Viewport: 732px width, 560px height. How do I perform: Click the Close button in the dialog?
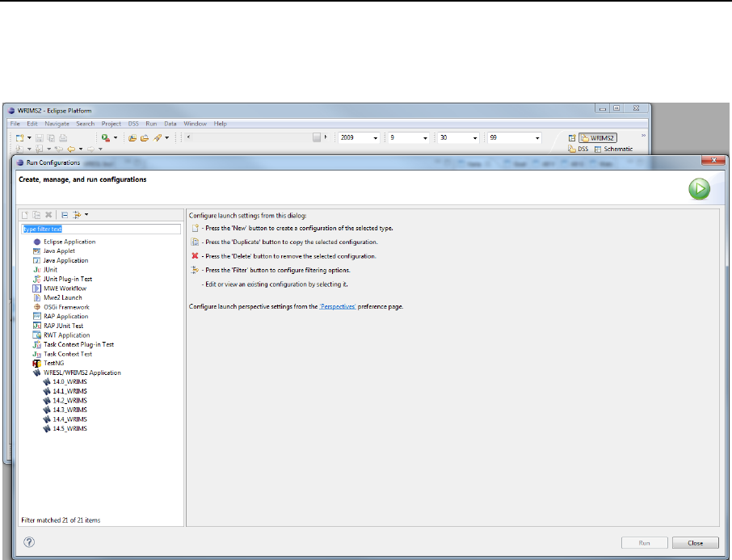pyautogui.click(x=695, y=543)
